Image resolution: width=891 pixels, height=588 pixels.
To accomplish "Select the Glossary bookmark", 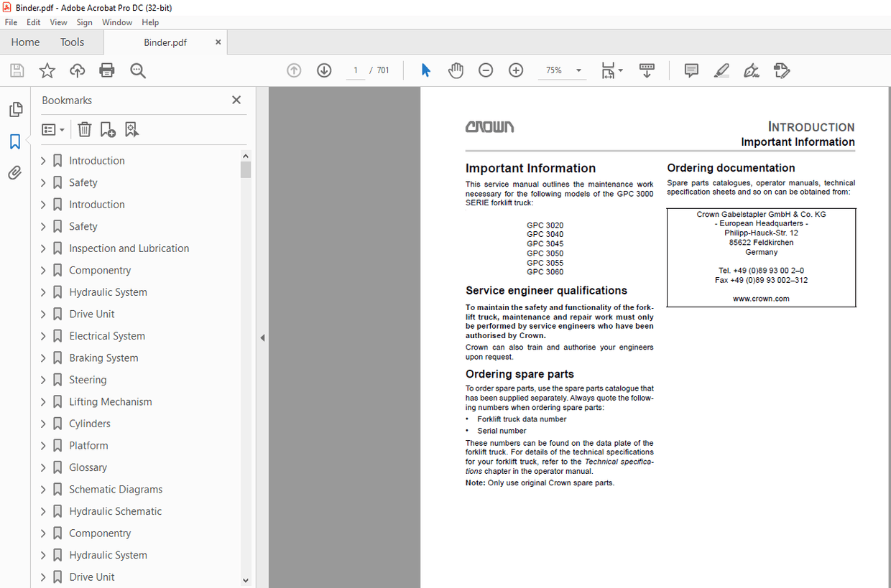I will (x=88, y=467).
